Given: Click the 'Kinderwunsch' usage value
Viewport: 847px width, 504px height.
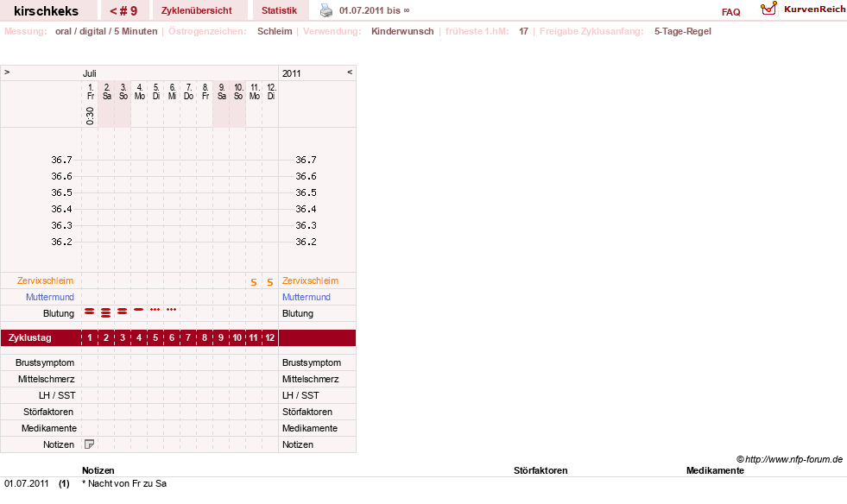Looking at the screenshot, I should [x=402, y=31].
